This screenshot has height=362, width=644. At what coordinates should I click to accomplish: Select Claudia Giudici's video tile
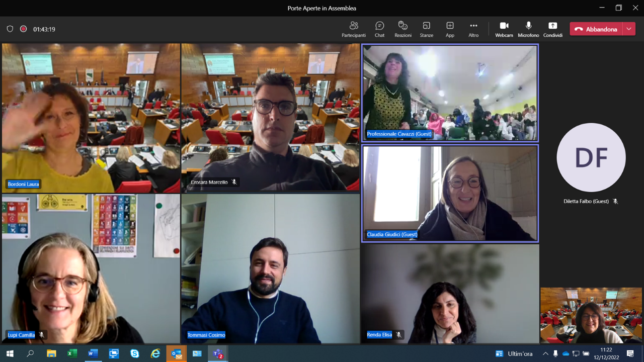(450, 194)
